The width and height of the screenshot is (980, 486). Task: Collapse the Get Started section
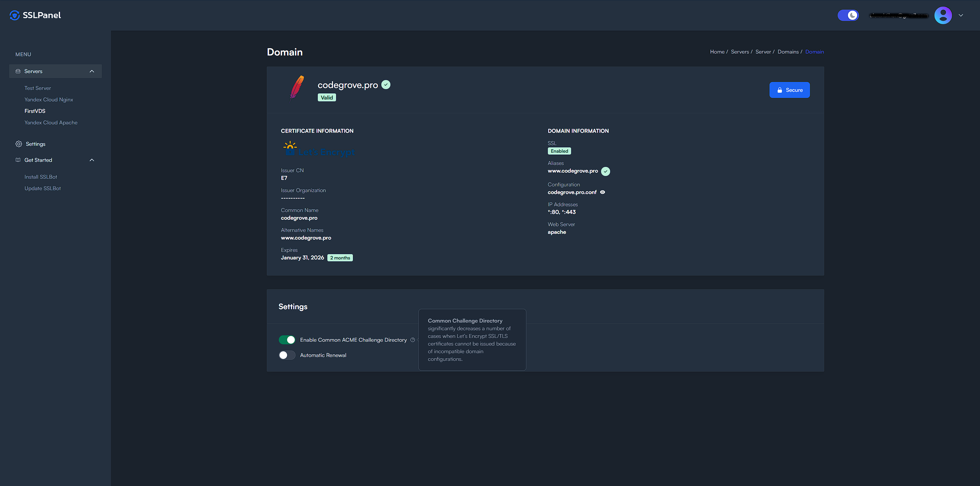coord(91,160)
